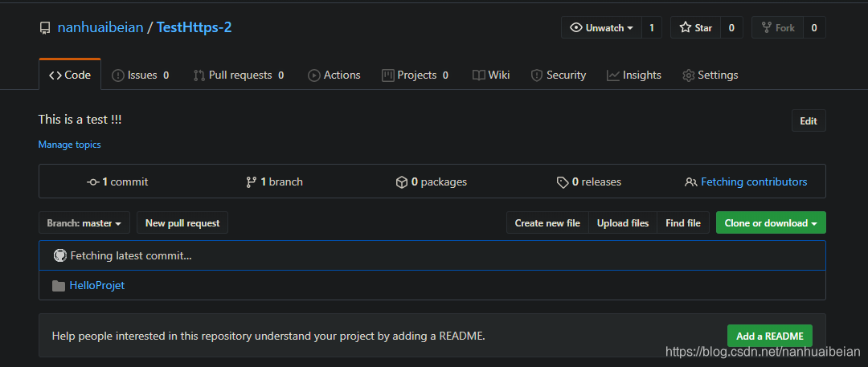
Task: Click the package icon beside 0 packages
Action: (402, 181)
